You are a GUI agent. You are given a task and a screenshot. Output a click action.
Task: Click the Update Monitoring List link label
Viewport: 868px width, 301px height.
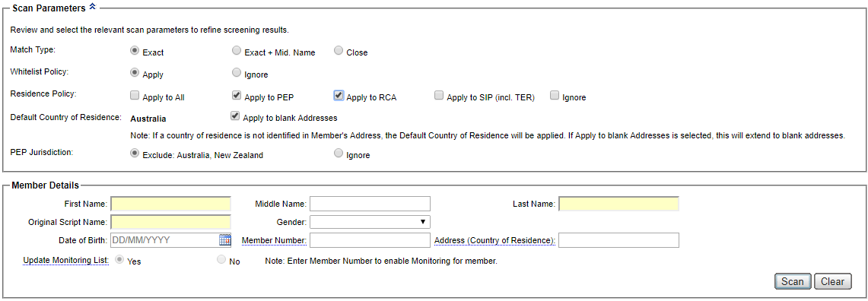(66, 260)
